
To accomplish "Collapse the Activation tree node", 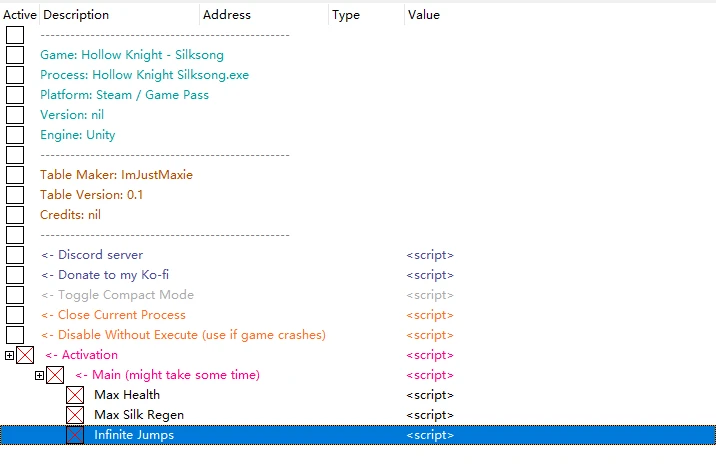I will pos(9,355).
